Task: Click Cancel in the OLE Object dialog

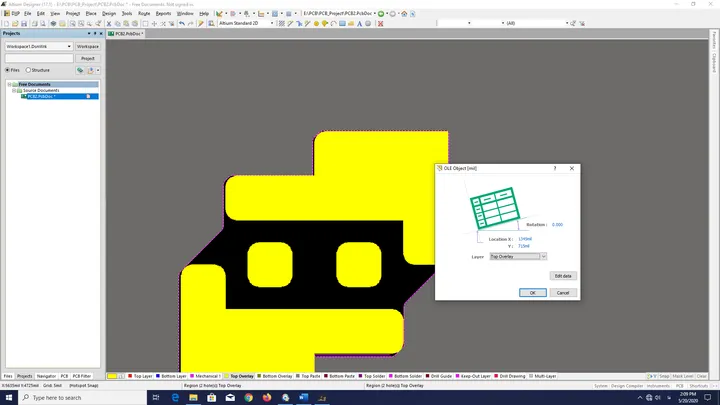Action: pyautogui.click(x=563, y=293)
